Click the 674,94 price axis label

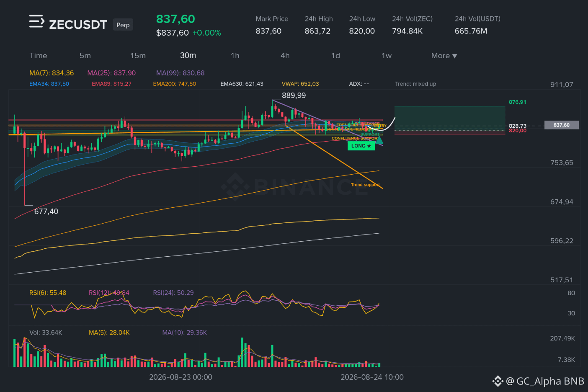pyautogui.click(x=562, y=202)
